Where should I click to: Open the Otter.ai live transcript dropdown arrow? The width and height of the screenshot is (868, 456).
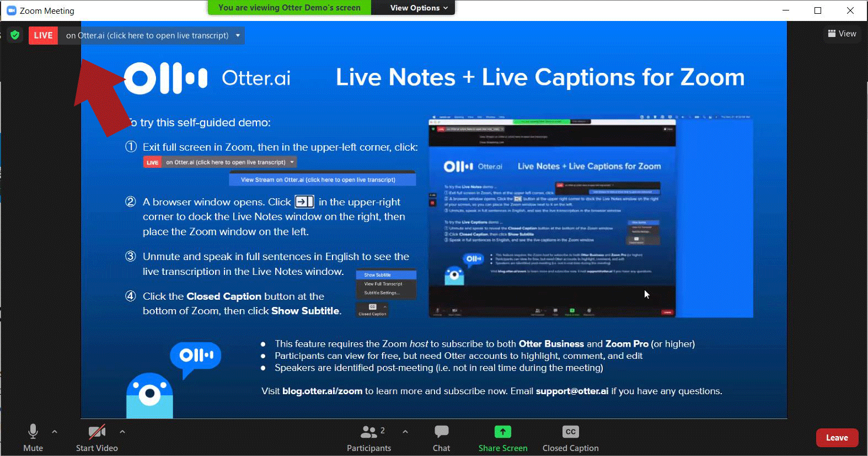click(x=238, y=35)
